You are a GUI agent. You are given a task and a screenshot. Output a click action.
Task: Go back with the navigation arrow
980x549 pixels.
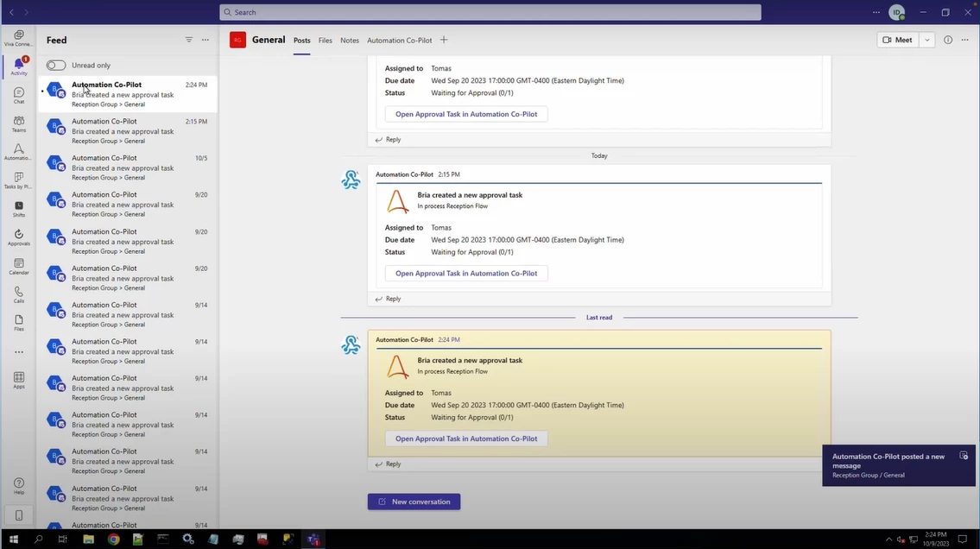pyautogui.click(x=11, y=12)
